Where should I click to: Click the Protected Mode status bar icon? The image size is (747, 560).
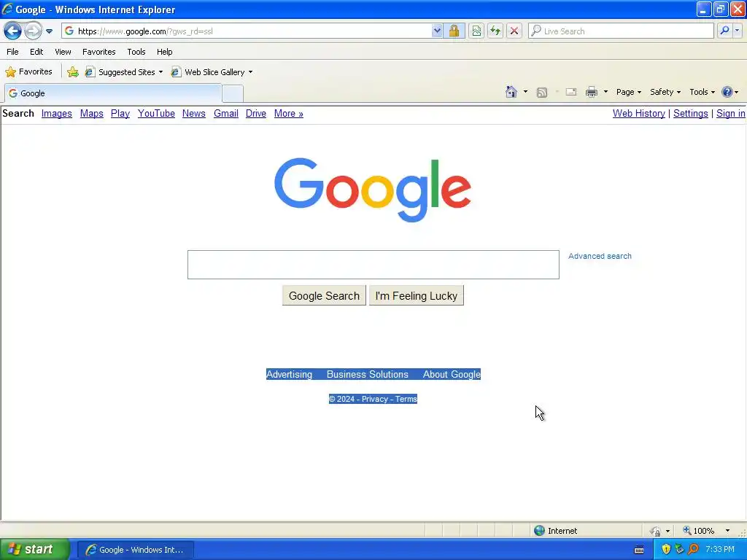[x=656, y=531]
